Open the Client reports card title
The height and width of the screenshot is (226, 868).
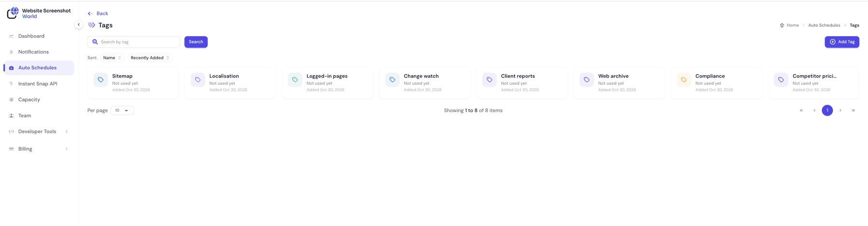click(518, 76)
